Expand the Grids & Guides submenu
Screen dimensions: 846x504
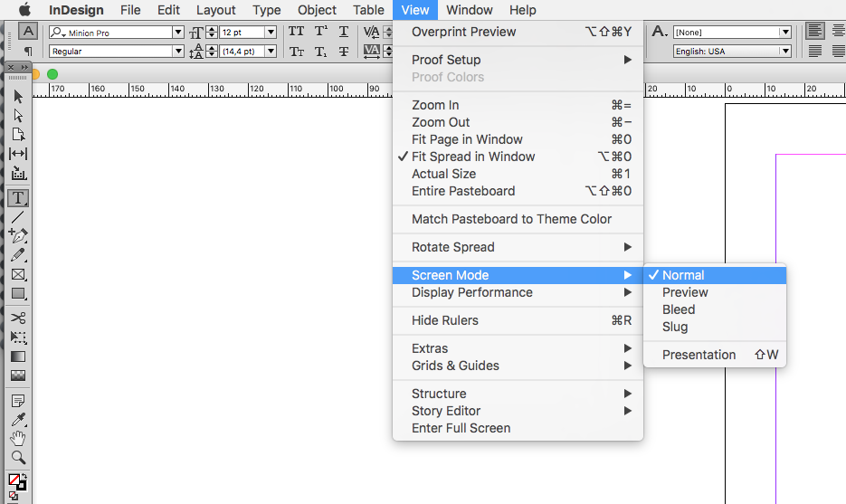(518, 366)
